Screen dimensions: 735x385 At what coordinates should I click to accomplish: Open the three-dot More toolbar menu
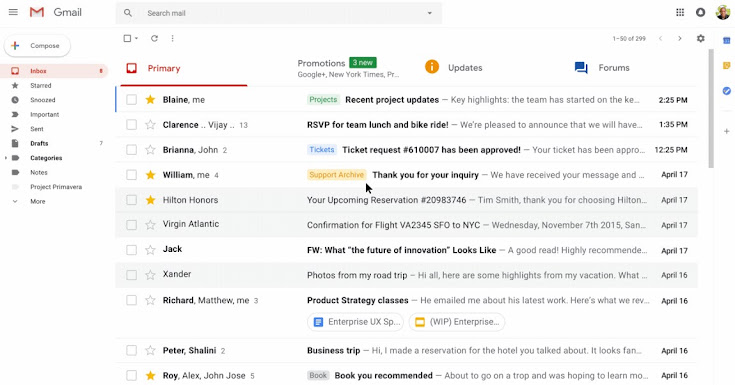172,38
